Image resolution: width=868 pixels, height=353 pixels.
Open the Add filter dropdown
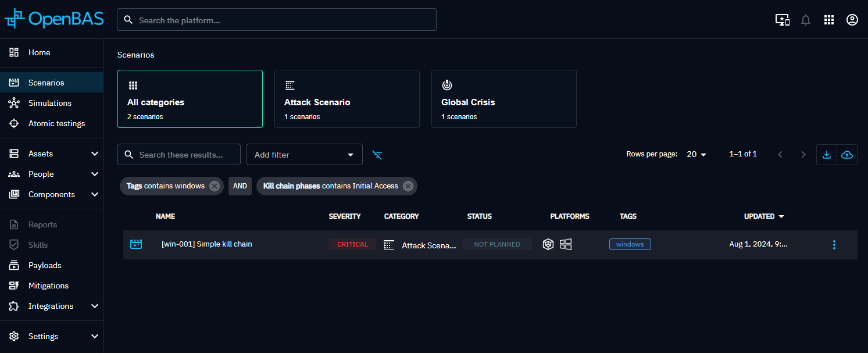pyautogui.click(x=304, y=155)
